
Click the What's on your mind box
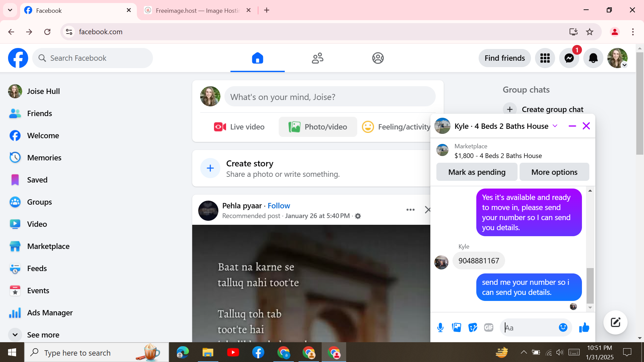coord(330,97)
